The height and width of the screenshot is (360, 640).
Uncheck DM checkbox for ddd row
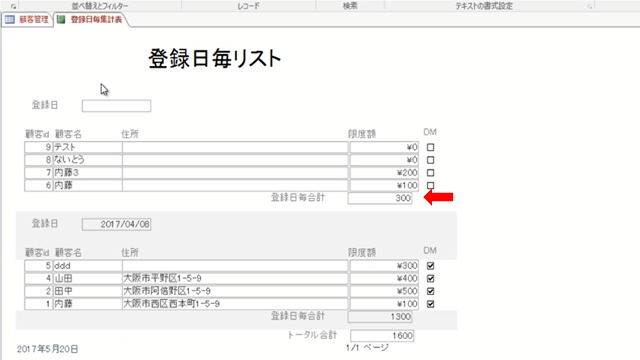pyautogui.click(x=430, y=266)
